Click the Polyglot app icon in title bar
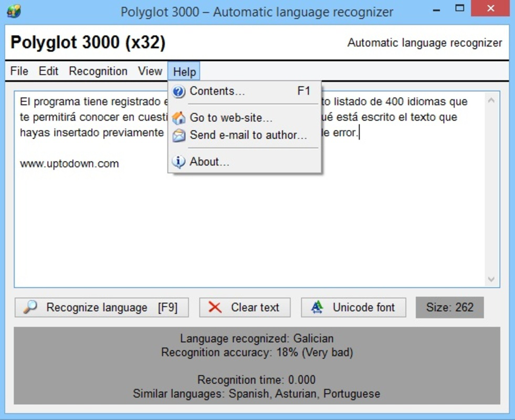 pyautogui.click(x=14, y=12)
